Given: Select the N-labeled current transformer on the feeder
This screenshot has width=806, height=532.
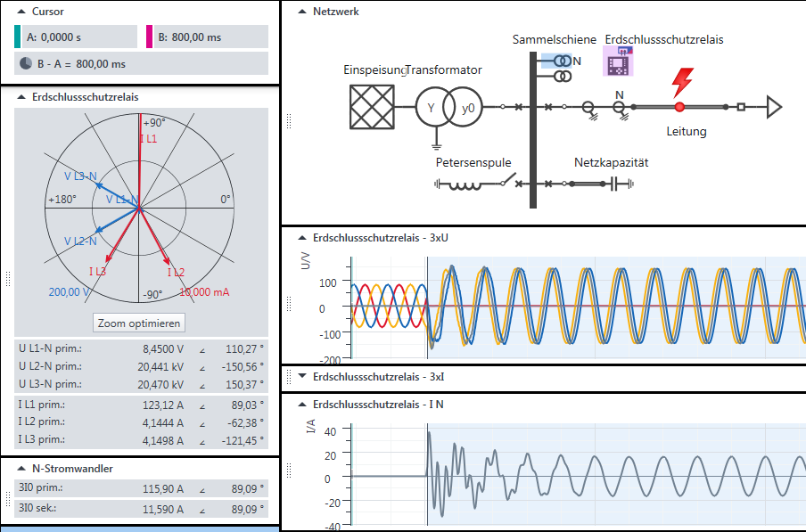Looking at the screenshot, I should coord(620,108).
